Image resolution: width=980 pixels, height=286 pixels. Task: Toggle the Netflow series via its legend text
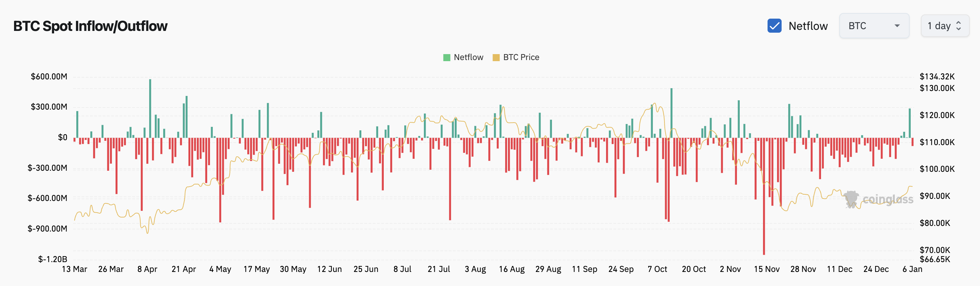coord(468,57)
